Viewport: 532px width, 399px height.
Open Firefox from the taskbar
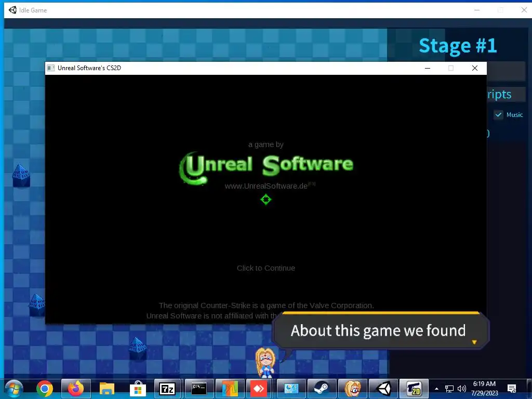point(76,389)
